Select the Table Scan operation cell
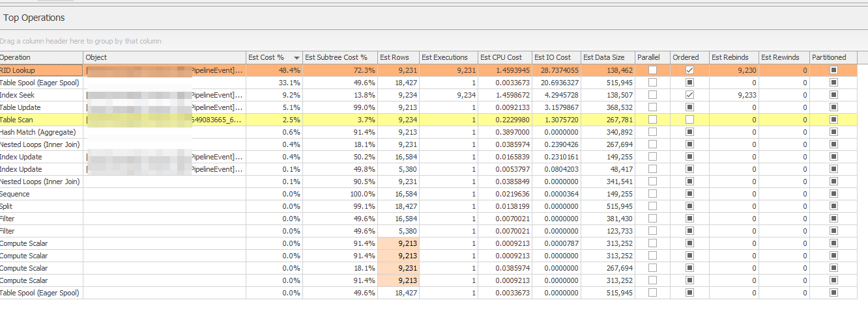 click(x=42, y=120)
